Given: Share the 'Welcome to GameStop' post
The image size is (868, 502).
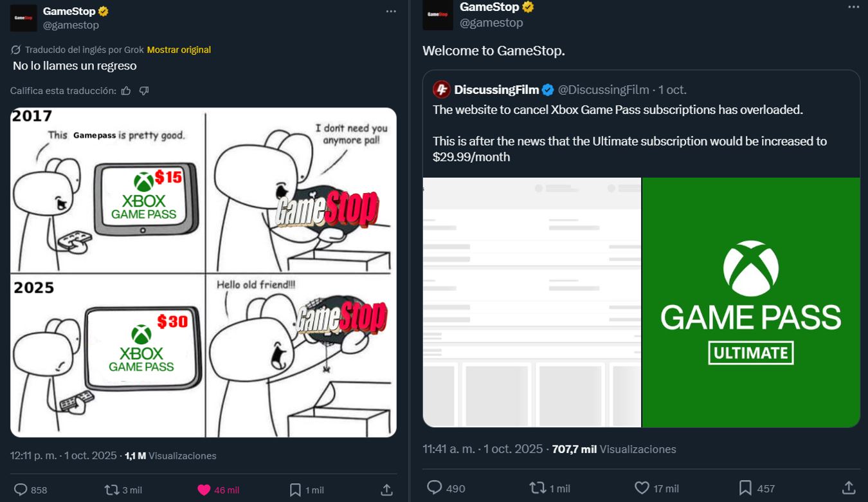Looking at the screenshot, I should pyautogui.click(x=849, y=488).
